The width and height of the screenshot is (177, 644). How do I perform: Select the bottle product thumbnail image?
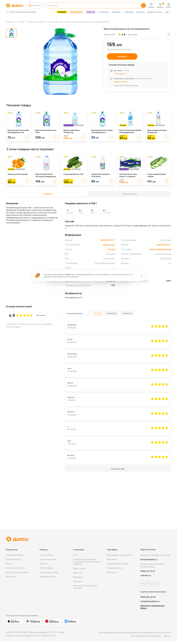click(x=12, y=33)
